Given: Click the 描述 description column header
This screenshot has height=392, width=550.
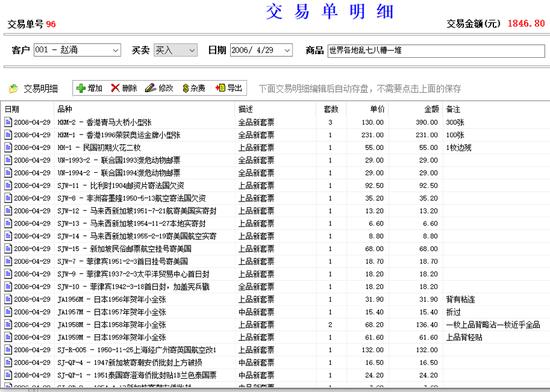Looking at the screenshot, I should tap(246, 109).
